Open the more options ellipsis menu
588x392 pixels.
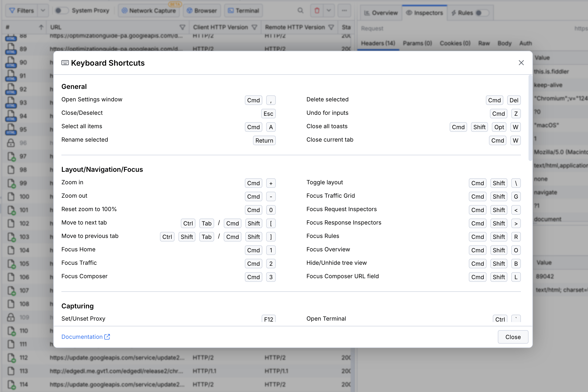click(344, 11)
